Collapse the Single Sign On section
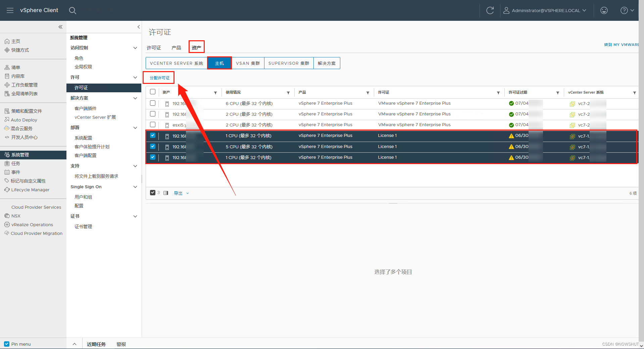 click(x=135, y=187)
